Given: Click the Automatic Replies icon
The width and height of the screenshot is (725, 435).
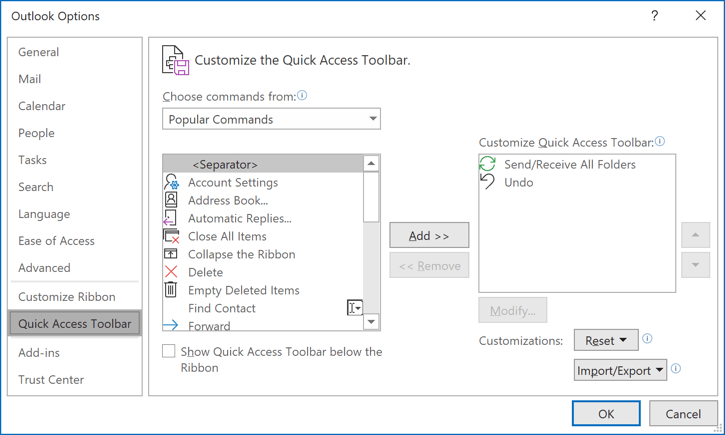Looking at the screenshot, I should tap(170, 218).
